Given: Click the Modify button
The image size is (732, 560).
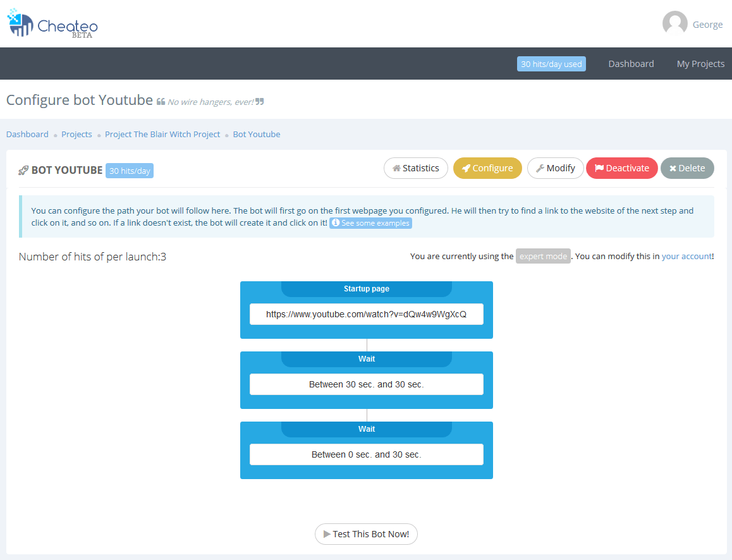Looking at the screenshot, I should pos(555,168).
